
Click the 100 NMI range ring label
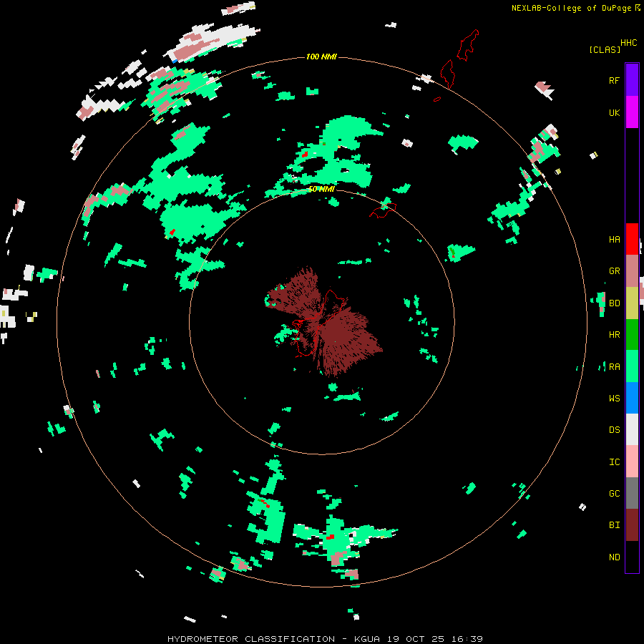[x=321, y=57]
